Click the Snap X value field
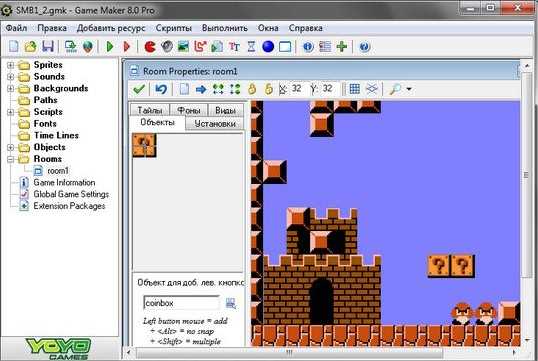Screen dimensions: 538x361 tap(297, 89)
